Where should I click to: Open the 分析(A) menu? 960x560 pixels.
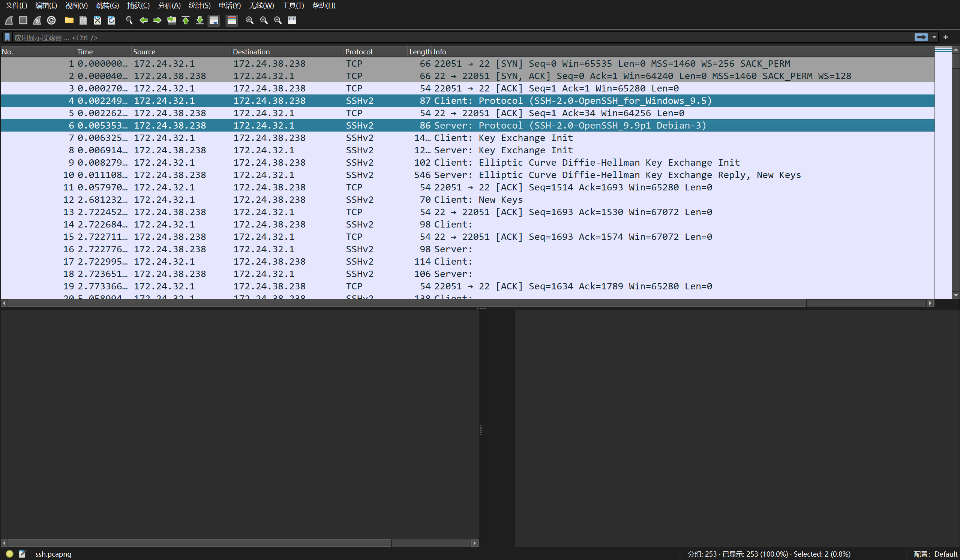coord(169,5)
